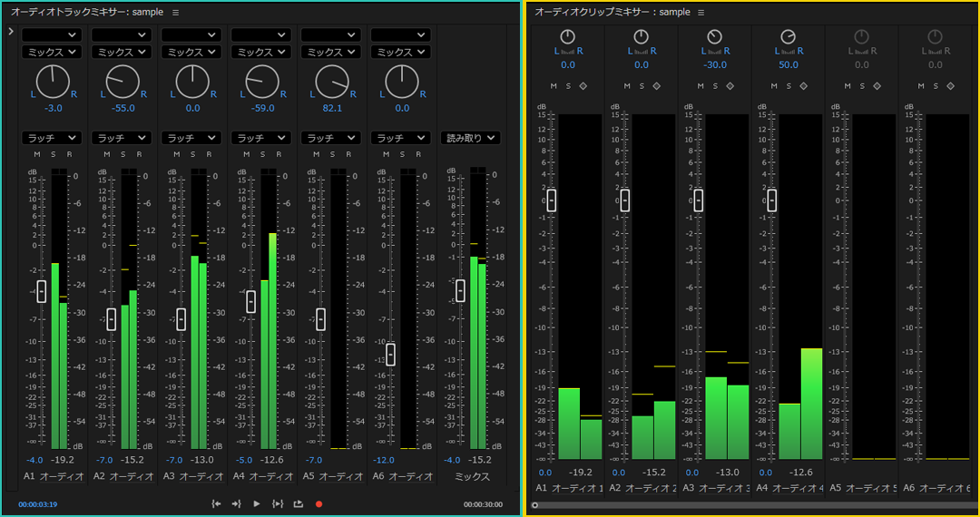Screen dimensions: 980x517
Task: Click the red Record button
Action: (x=318, y=503)
